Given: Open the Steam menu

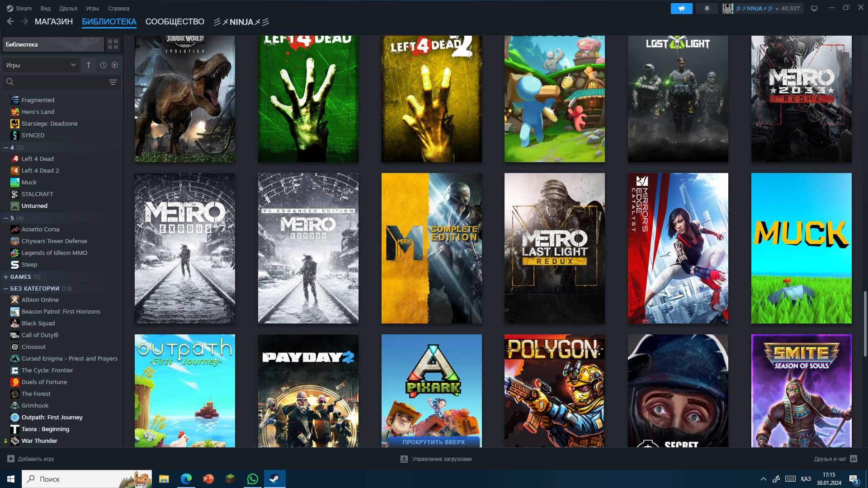Looking at the screenshot, I should click(x=19, y=8).
